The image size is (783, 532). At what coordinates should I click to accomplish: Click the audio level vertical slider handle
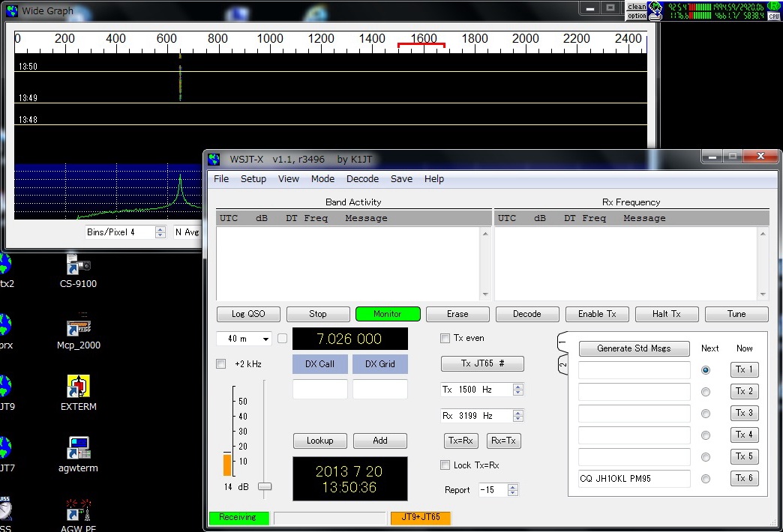point(264,486)
